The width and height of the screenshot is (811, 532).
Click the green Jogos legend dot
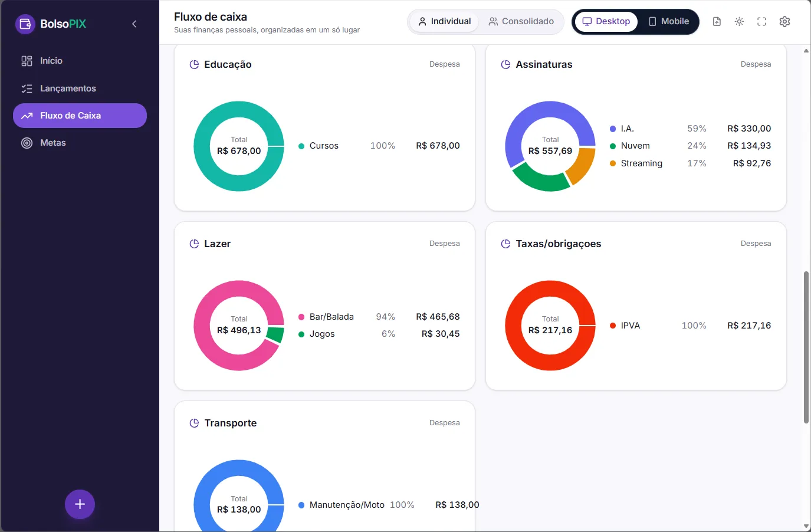[301, 334]
